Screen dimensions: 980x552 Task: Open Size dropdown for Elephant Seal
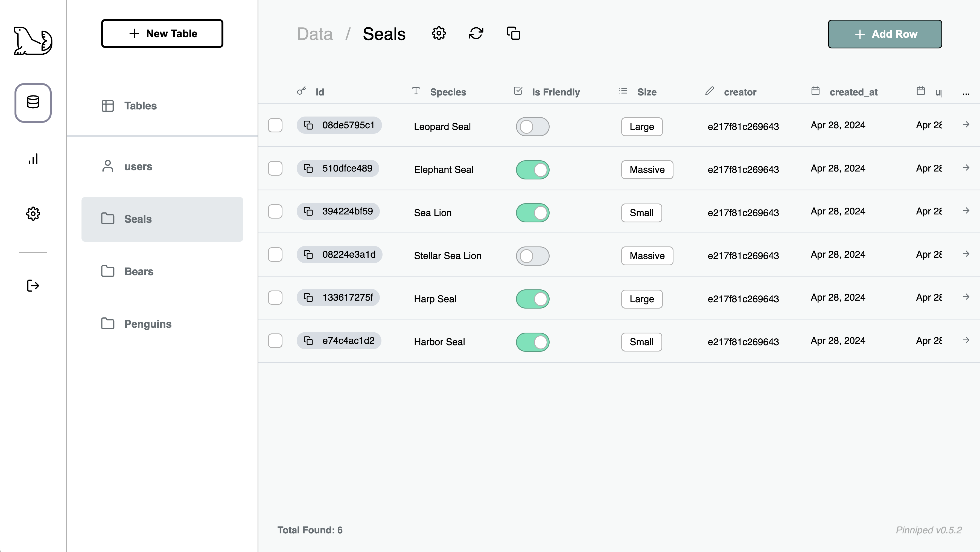tap(647, 170)
